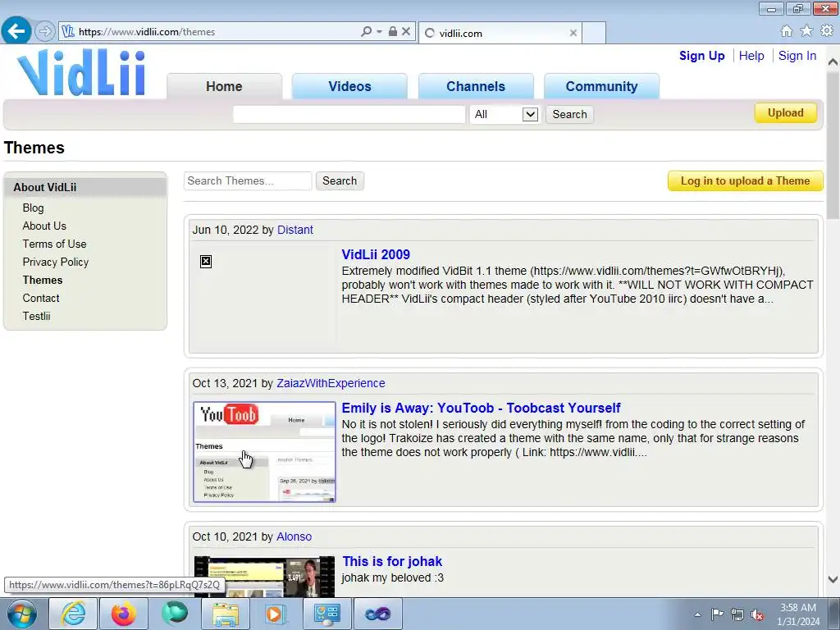Go back with the browser back arrow

pyautogui.click(x=16, y=31)
